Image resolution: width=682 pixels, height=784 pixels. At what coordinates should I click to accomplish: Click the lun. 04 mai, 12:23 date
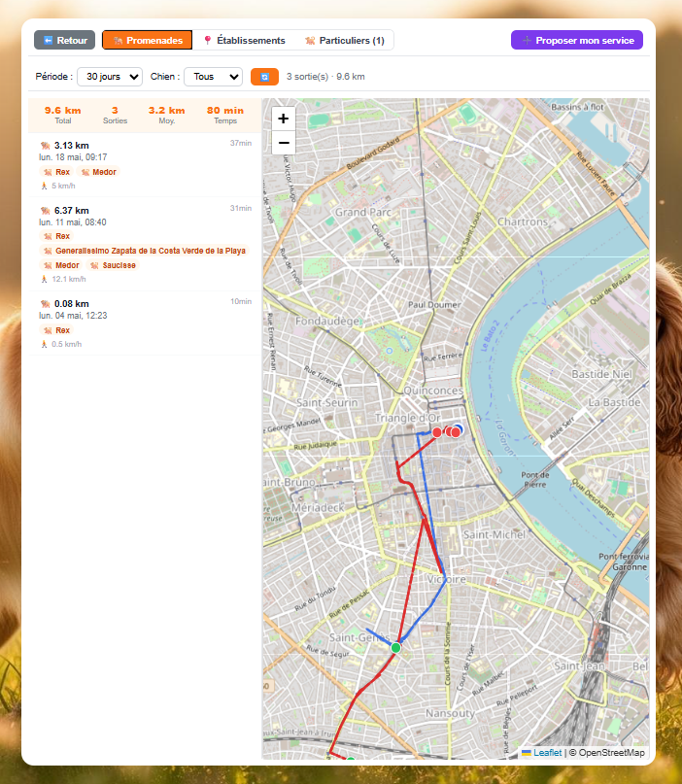pos(73,316)
